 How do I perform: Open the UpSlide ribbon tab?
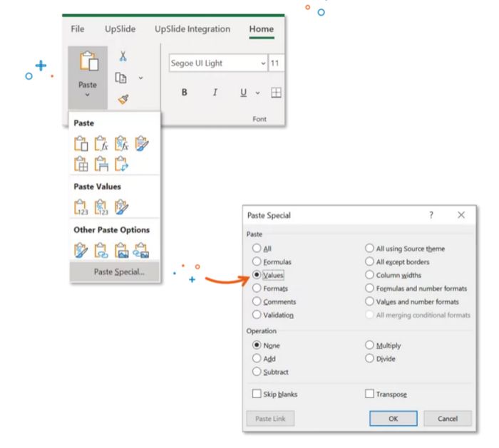pyautogui.click(x=120, y=29)
